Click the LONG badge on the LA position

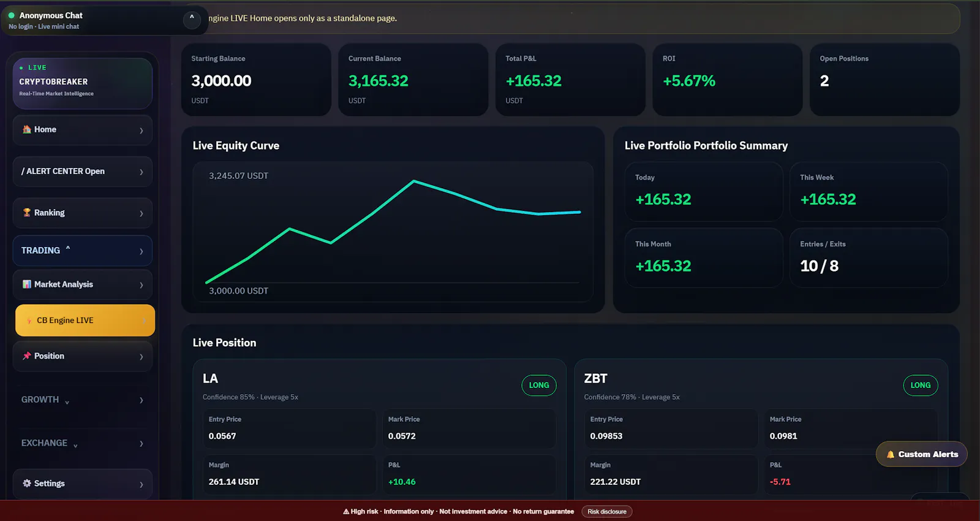(539, 385)
